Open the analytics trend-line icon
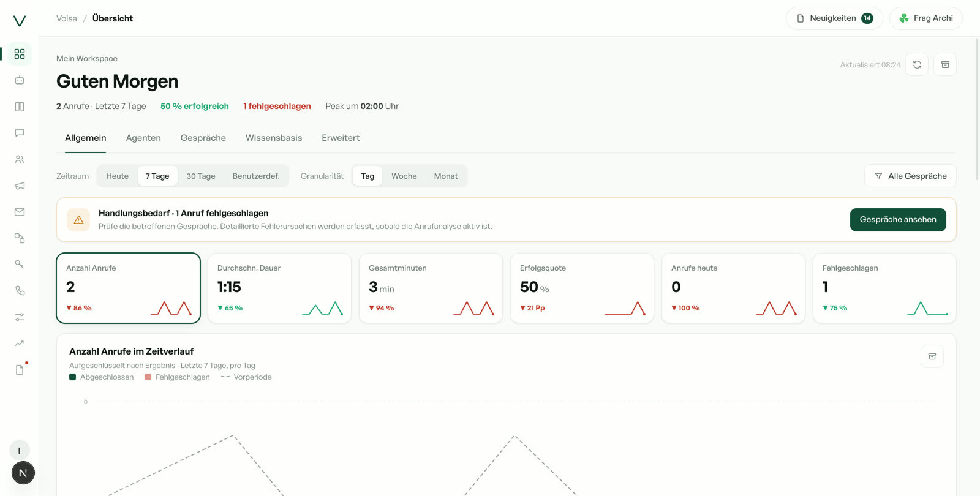 20,344
